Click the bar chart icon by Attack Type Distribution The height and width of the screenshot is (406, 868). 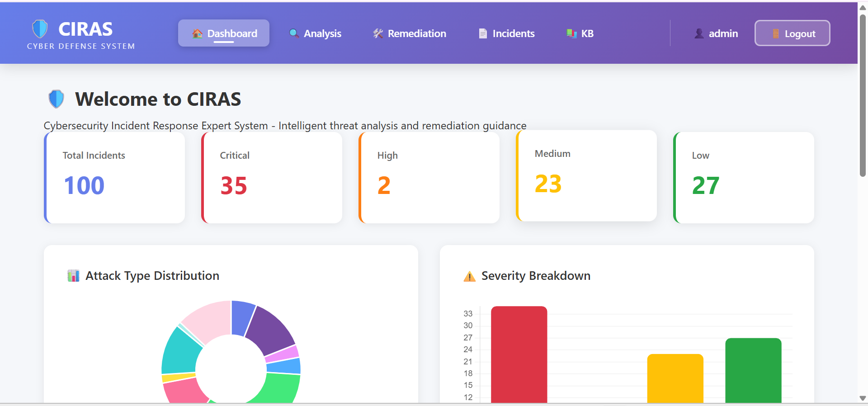click(x=73, y=276)
